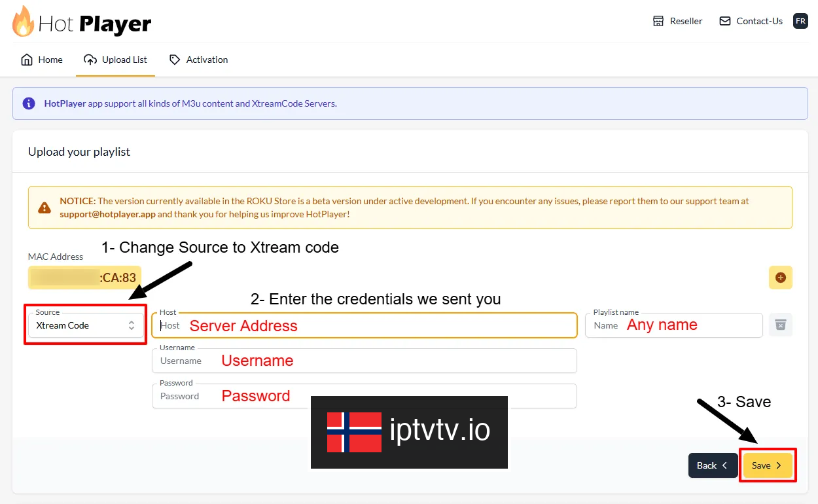Click the Playlist name field
The width and height of the screenshot is (818, 504).
[x=674, y=325]
